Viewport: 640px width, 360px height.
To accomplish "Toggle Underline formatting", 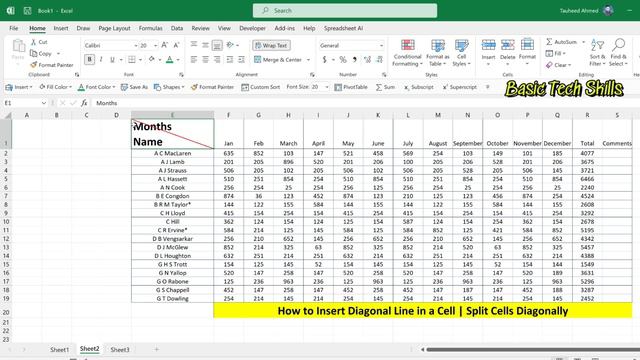I will 112,60.
